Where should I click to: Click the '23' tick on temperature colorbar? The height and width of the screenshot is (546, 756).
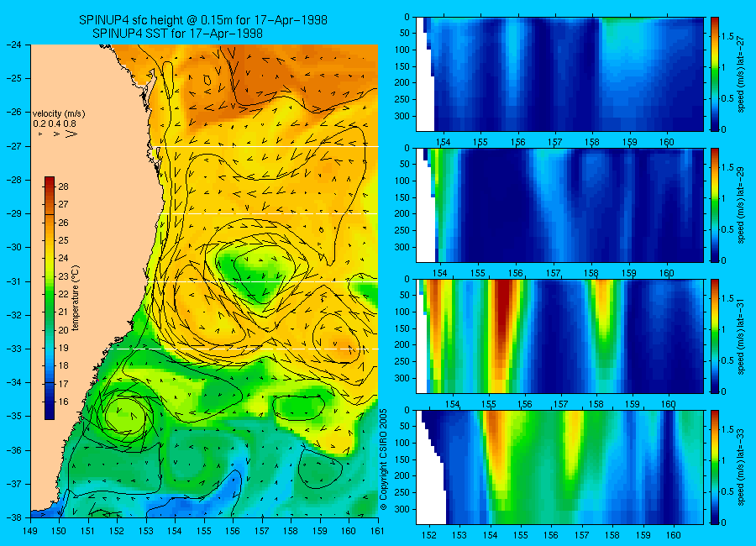(x=63, y=277)
